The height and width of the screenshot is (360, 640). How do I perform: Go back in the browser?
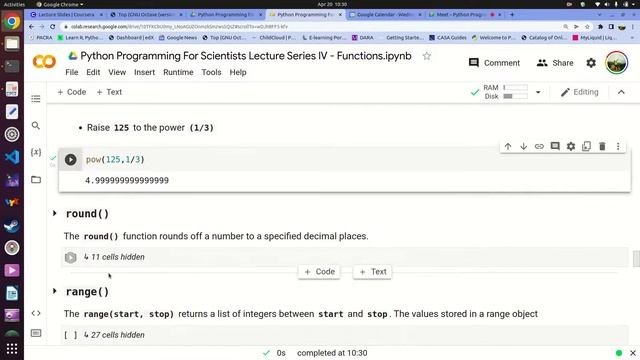pos(31,27)
